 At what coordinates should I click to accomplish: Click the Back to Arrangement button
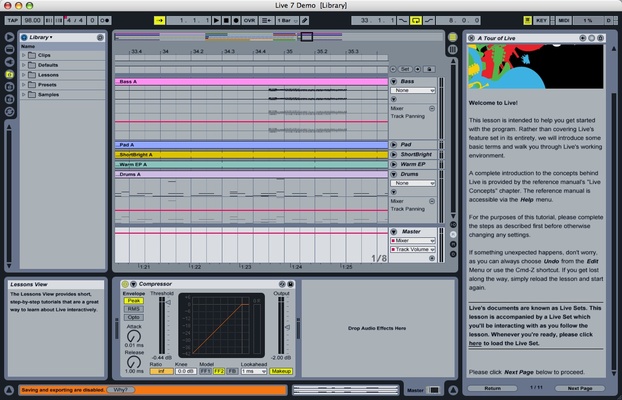(x=266, y=20)
